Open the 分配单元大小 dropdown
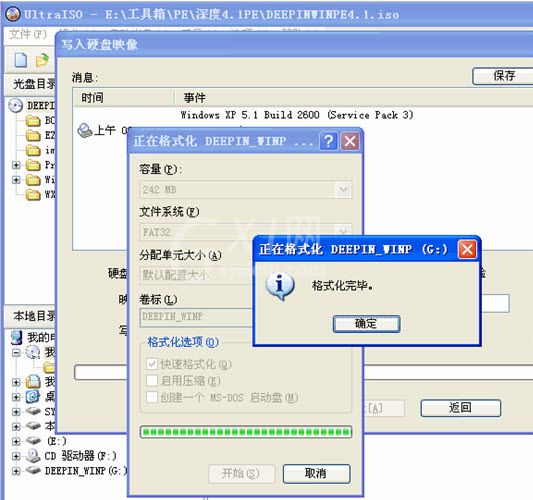The image size is (533, 500). pyautogui.click(x=197, y=275)
